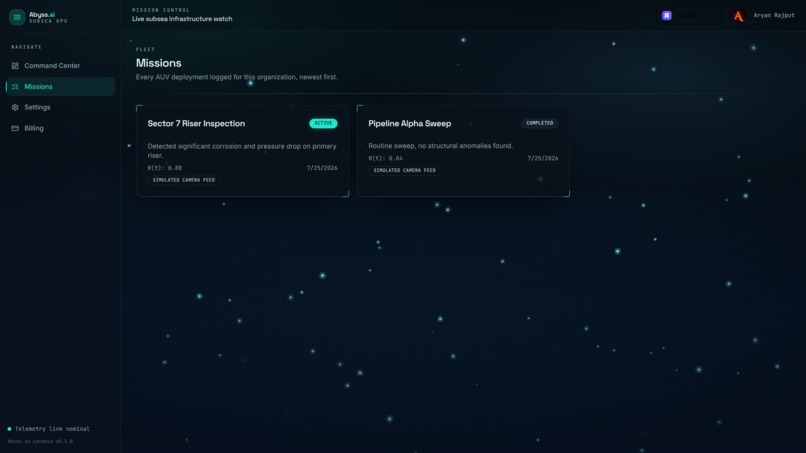
Task: Click the orange user avatar
Action: point(739,16)
